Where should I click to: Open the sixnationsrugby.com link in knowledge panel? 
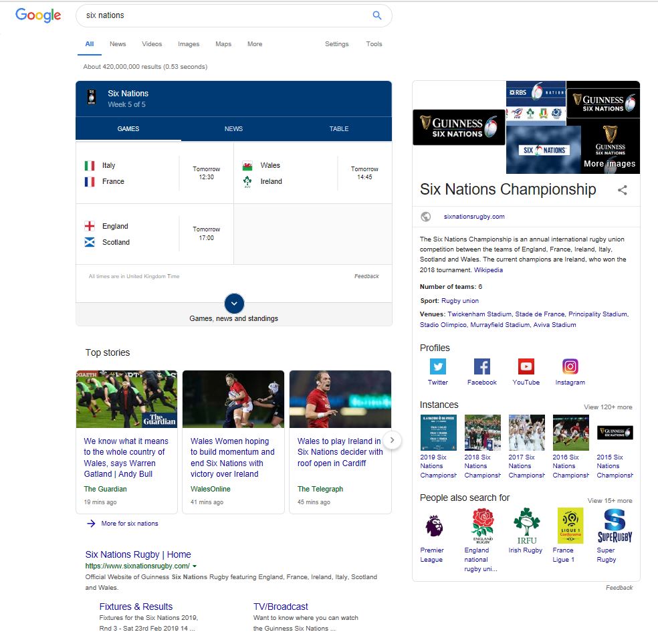coord(474,217)
